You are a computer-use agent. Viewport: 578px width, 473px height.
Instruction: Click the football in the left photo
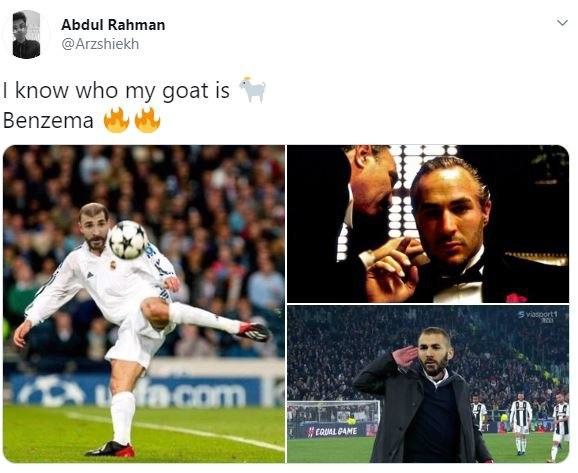[128, 240]
